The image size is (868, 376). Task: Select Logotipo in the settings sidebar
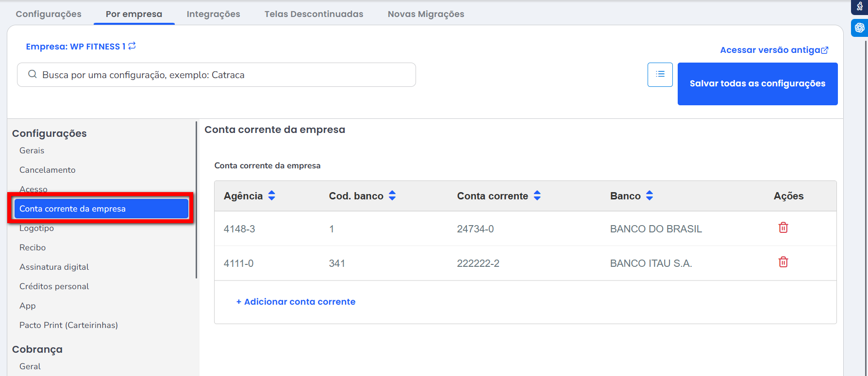[36, 229]
